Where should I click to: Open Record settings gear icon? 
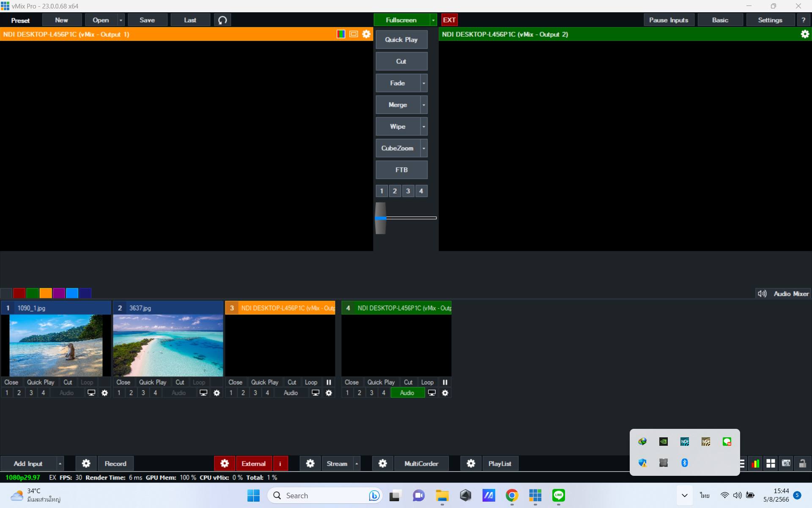pos(86,464)
